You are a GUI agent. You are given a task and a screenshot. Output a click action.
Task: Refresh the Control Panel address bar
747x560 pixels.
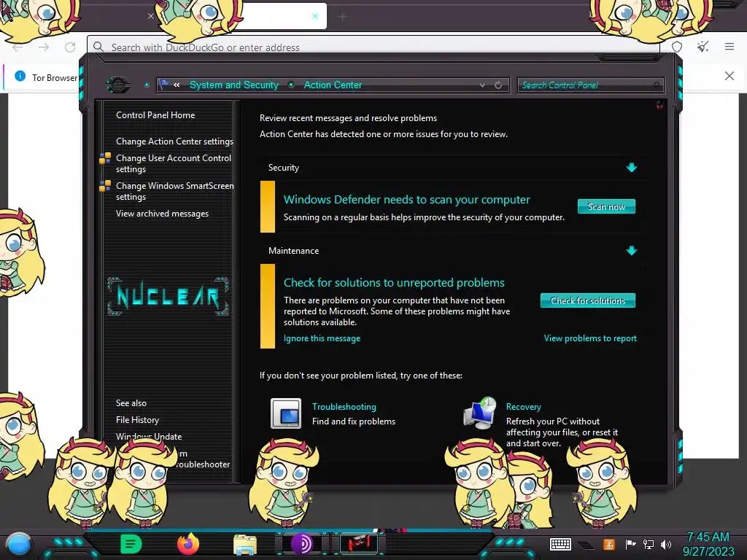[x=498, y=85]
